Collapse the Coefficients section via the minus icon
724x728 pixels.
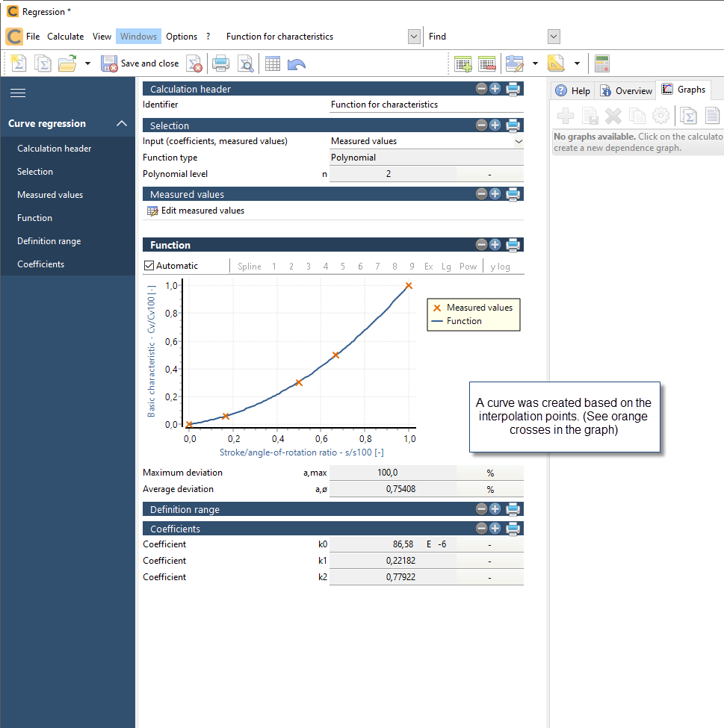click(x=481, y=529)
